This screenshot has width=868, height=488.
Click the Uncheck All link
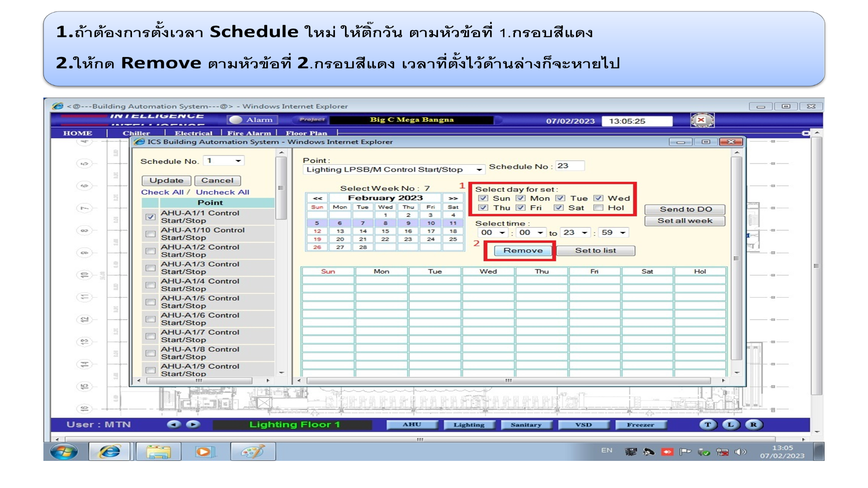click(222, 192)
